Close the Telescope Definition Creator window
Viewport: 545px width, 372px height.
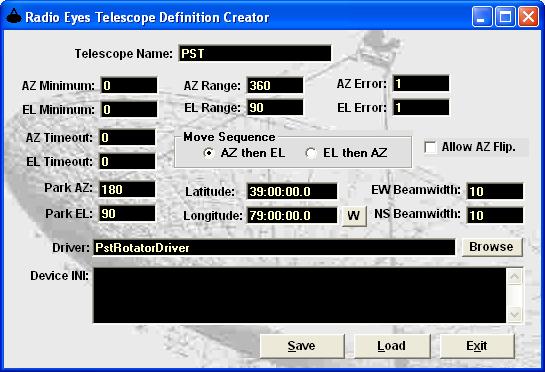click(528, 17)
